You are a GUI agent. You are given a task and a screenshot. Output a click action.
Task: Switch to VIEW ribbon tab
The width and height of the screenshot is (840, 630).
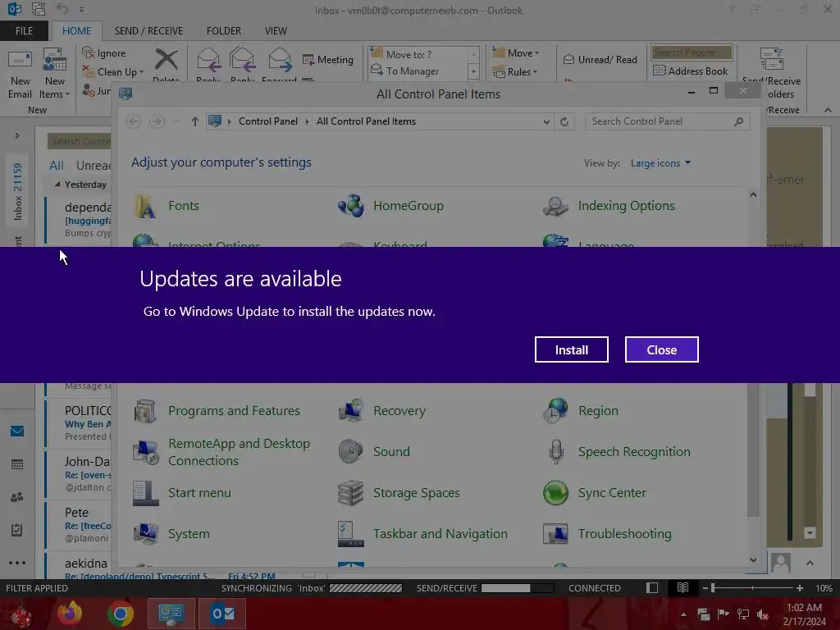pos(276,31)
